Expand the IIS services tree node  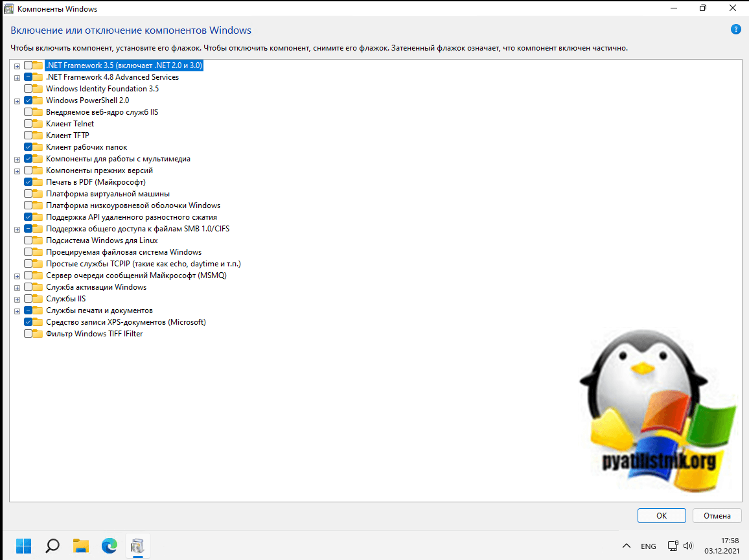(x=17, y=299)
